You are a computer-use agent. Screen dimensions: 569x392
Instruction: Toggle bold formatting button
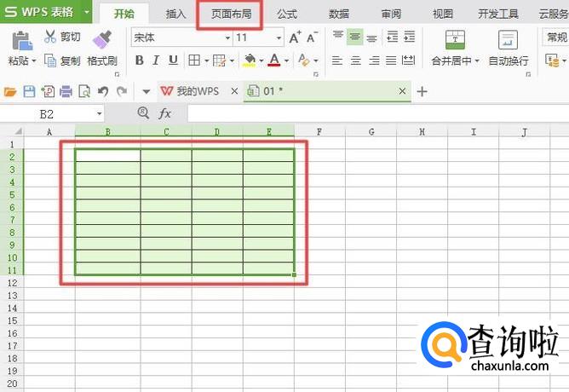coord(139,61)
